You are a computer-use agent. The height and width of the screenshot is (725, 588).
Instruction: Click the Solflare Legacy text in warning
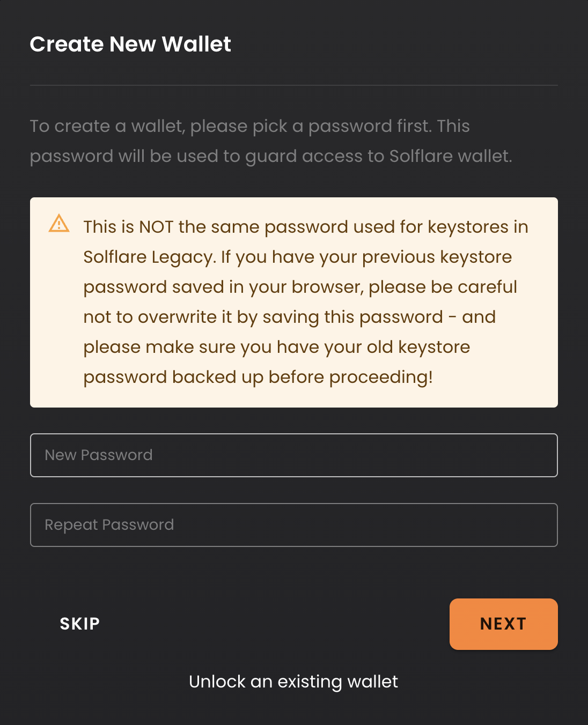(148, 257)
